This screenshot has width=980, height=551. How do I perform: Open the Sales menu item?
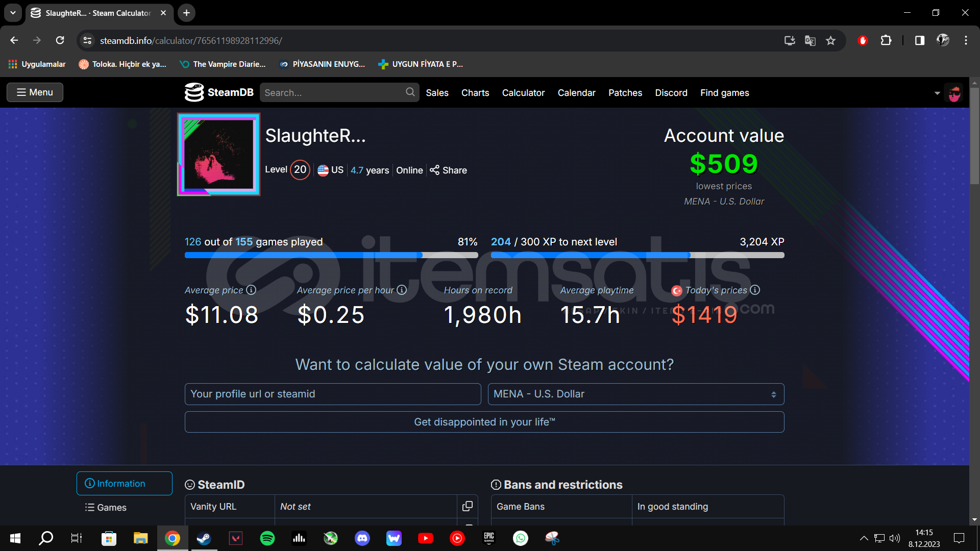(437, 92)
